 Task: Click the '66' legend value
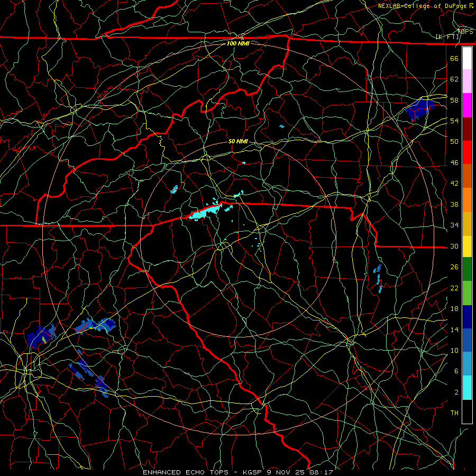coord(454,58)
